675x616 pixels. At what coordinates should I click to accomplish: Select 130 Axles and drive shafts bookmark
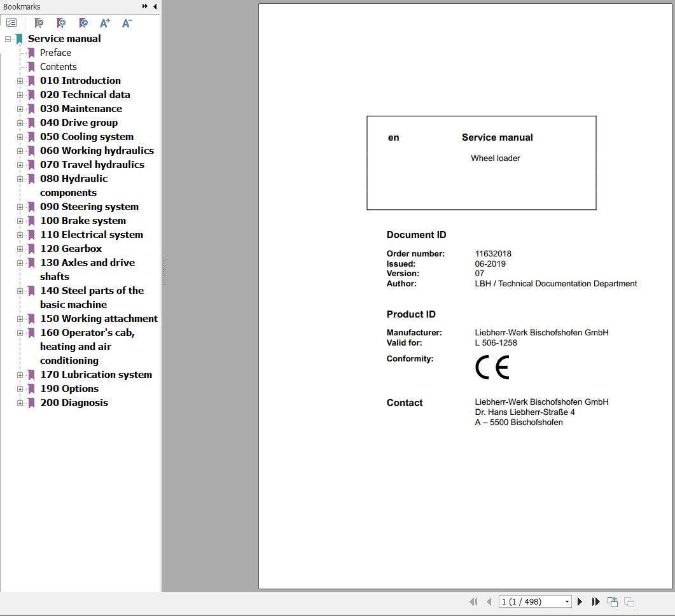tap(87, 269)
